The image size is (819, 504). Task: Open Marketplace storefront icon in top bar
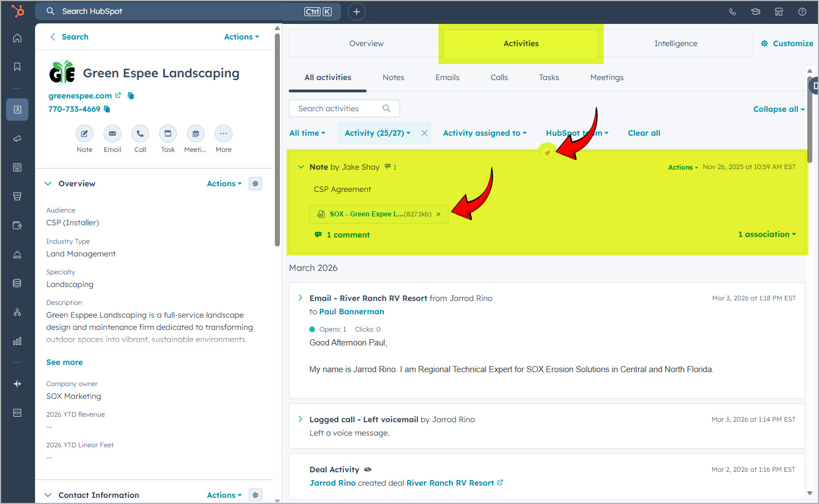(x=779, y=12)
